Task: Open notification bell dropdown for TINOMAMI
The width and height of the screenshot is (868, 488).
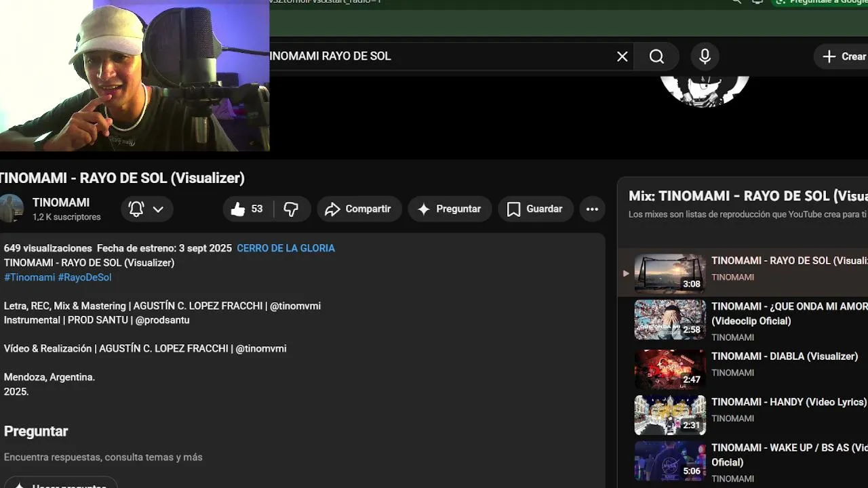Action: (x=146, y=209)
